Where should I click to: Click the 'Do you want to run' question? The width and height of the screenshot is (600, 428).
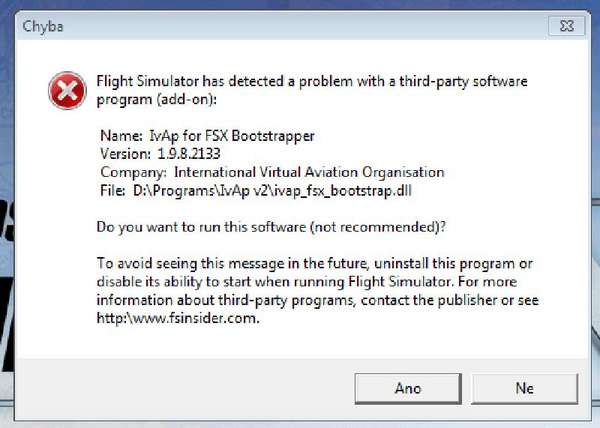[x=271, y=227]
